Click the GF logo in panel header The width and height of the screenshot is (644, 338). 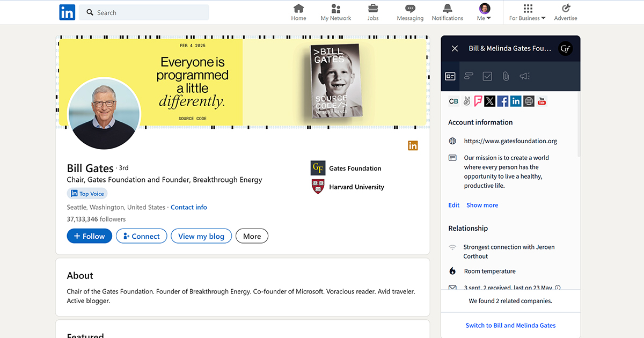pos(565,48)
